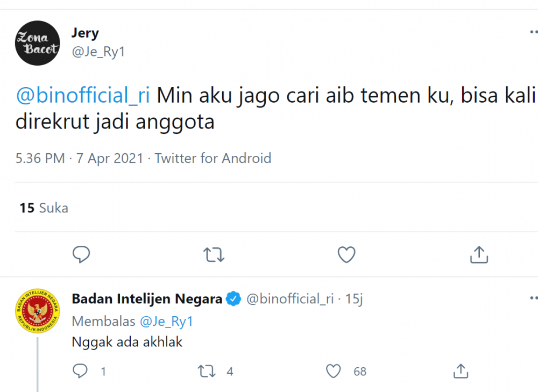The width and height of the screenshot is (538, 392).
Task: Share Jery's main tweet
Action: 479,254
